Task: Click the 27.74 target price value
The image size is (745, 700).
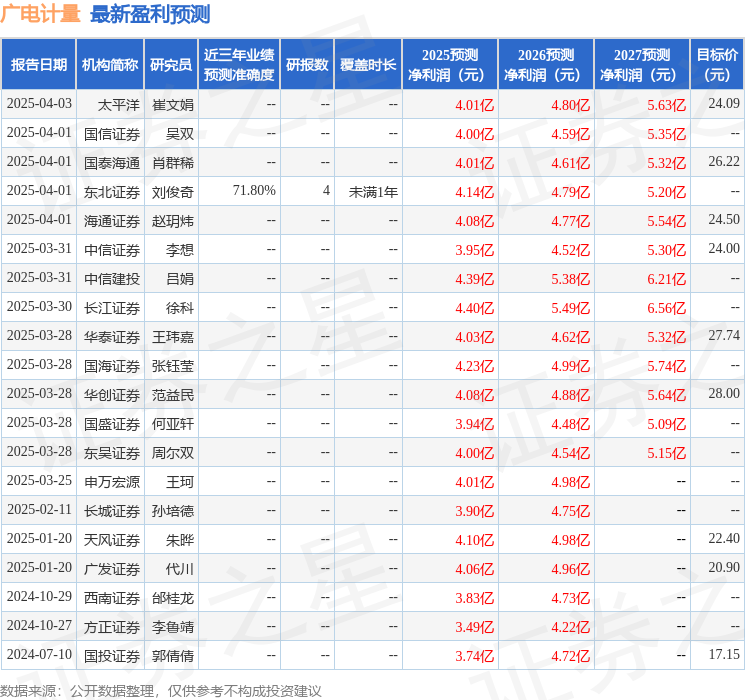Action: 724,335
